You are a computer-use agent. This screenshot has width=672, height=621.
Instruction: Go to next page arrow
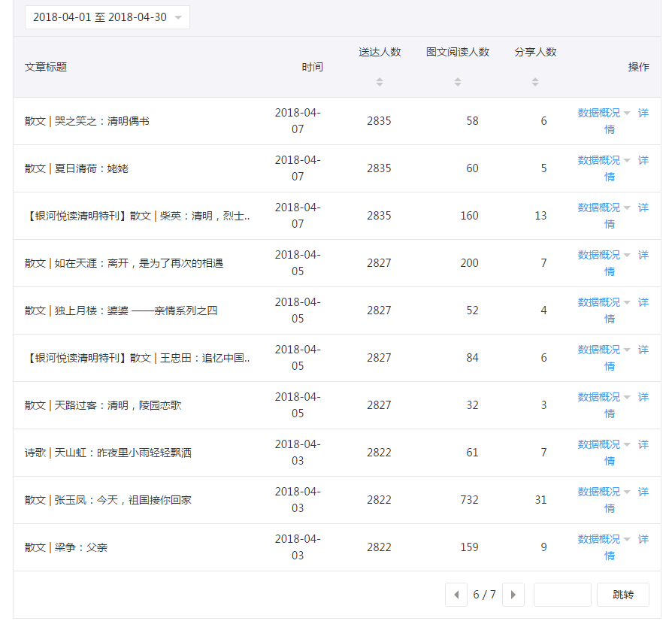pos(513,595)
